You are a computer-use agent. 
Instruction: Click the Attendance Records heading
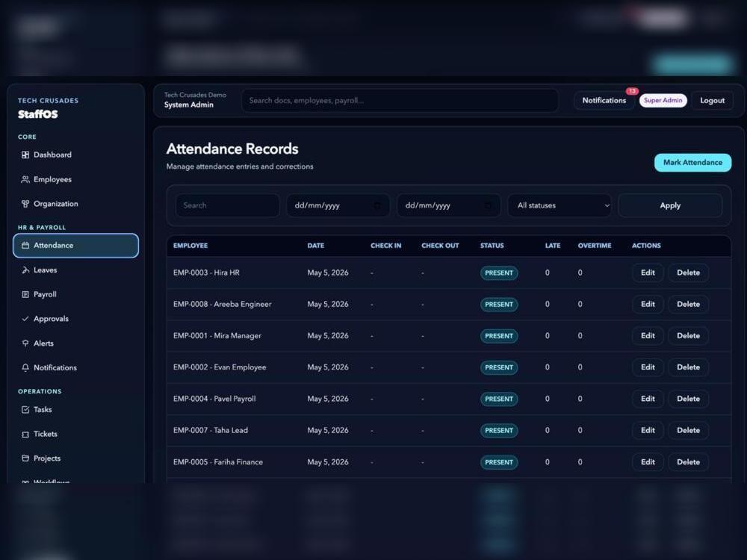pos(232,149)
